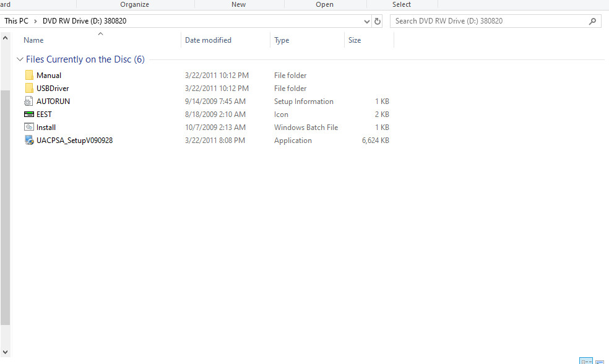Switch to large icons view button

click(600, 362)
